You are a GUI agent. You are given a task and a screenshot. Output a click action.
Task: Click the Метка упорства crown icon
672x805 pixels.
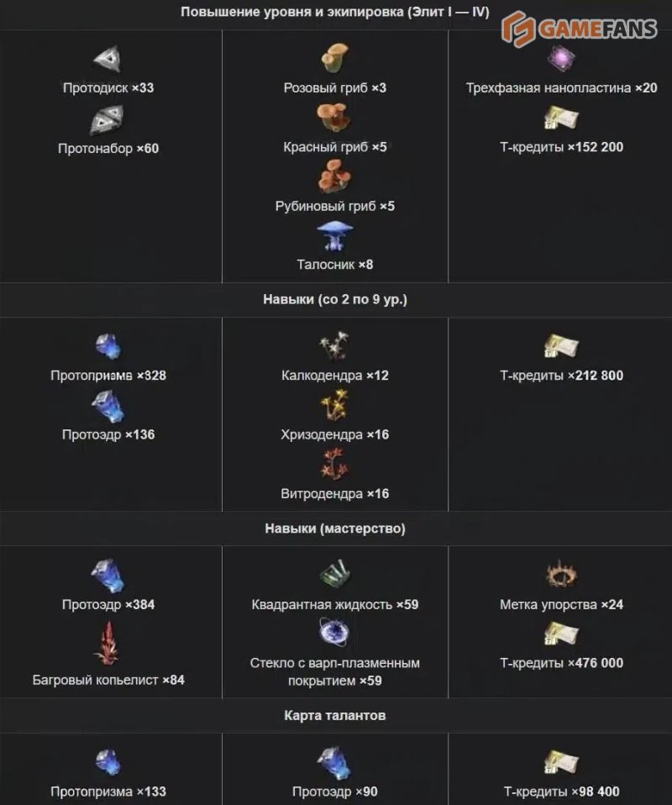tap(561, 575)
